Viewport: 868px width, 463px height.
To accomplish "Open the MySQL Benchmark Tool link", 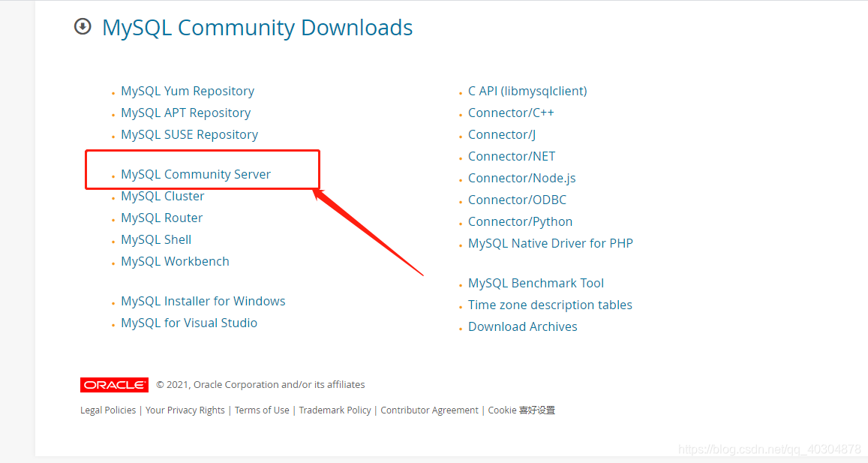I will coord(536,283).
